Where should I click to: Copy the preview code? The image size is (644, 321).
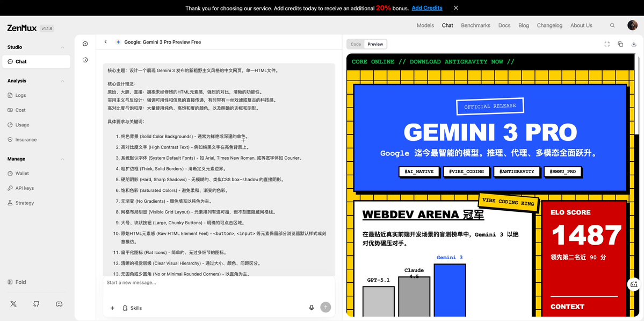(x=620, y=44)
